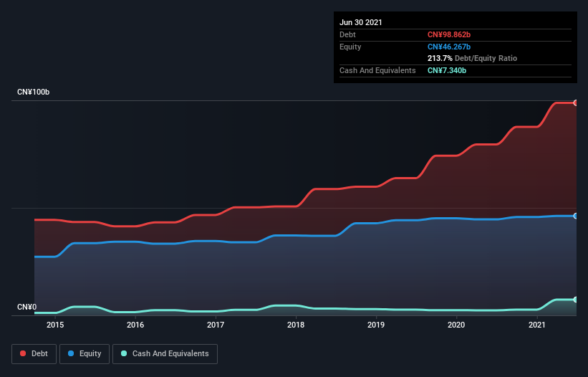Viewport: 588px width, 377px height.
Task: Click the 2019 axis label
Action: pos(376,325)
